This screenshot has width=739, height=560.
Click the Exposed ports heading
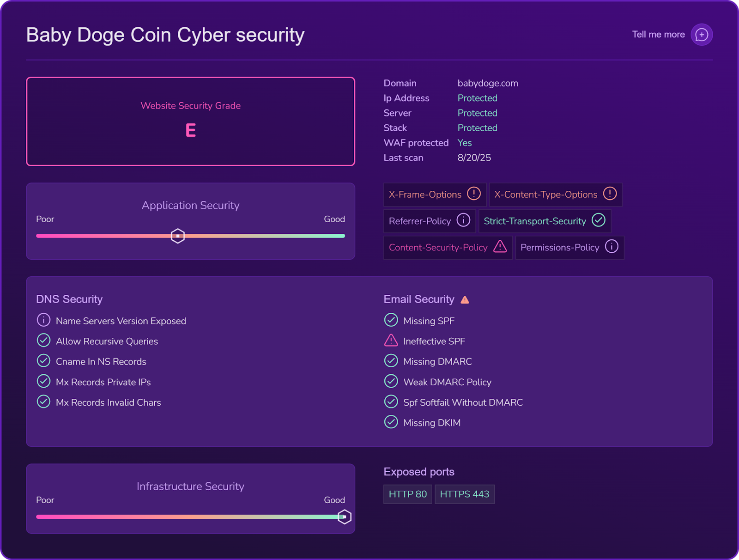tap(419, 472)
